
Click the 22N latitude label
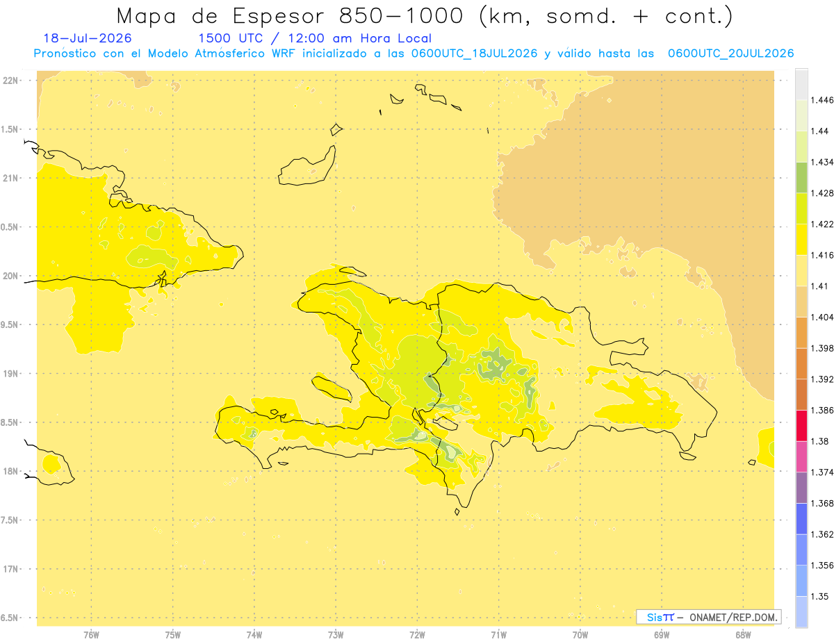10,80
